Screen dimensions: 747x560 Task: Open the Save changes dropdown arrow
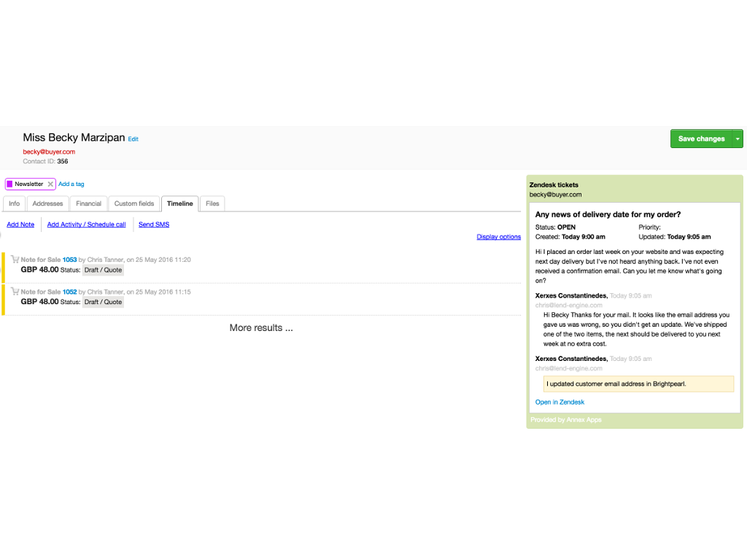coord(738,139)
